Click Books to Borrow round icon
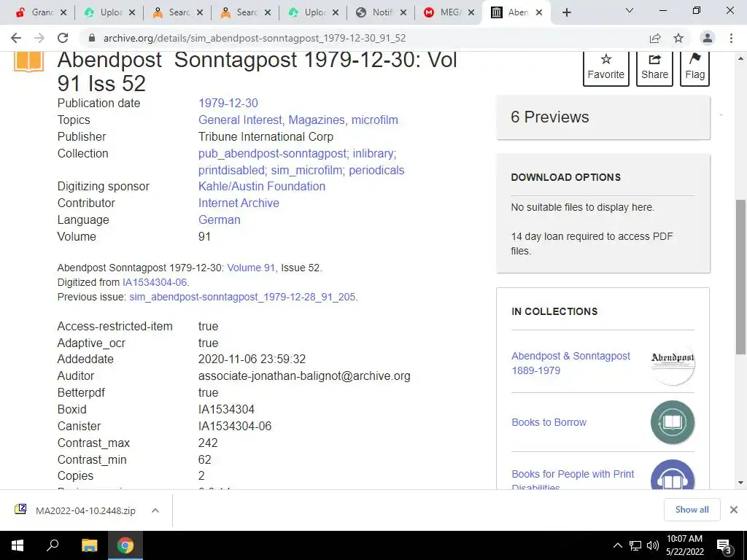This screenshot has height=560, width=747. tap(672, 422)
